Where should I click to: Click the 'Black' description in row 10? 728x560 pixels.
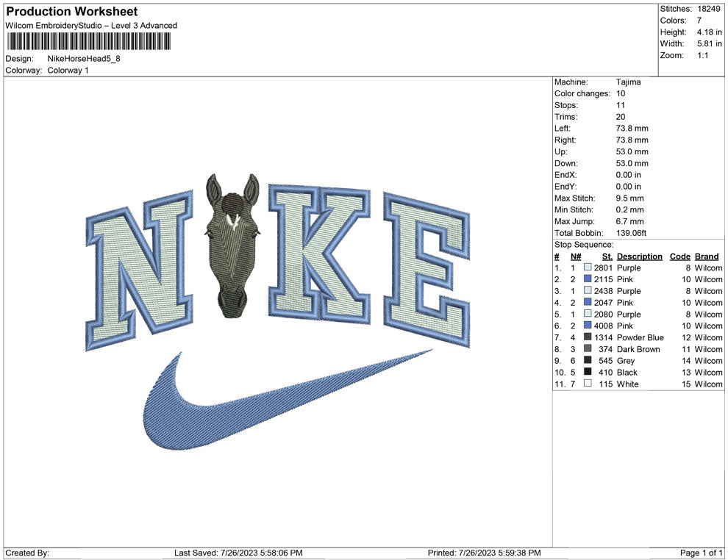pos(627,372)
